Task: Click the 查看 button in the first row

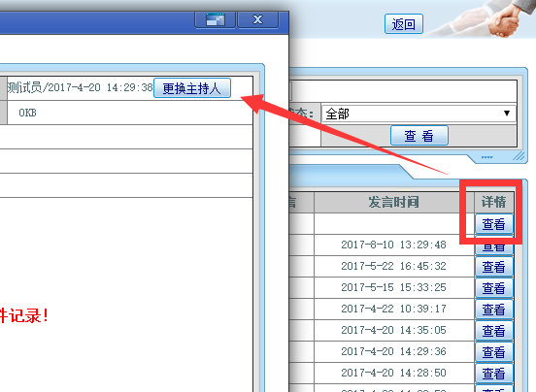Action: (494, 224)
